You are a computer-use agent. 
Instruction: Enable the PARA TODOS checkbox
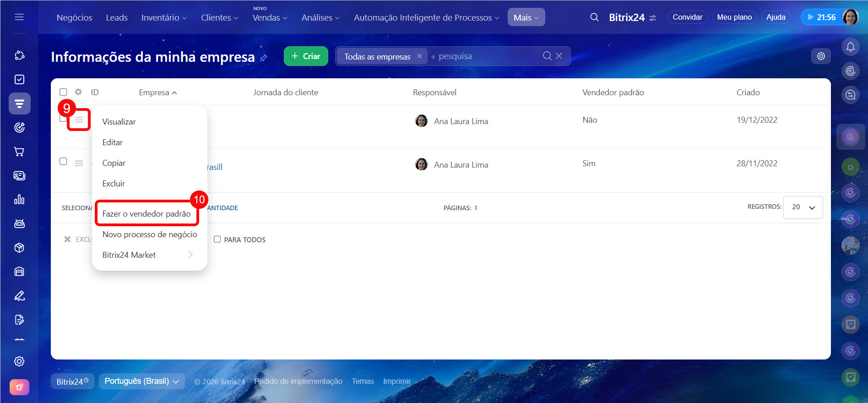(217, 239)
